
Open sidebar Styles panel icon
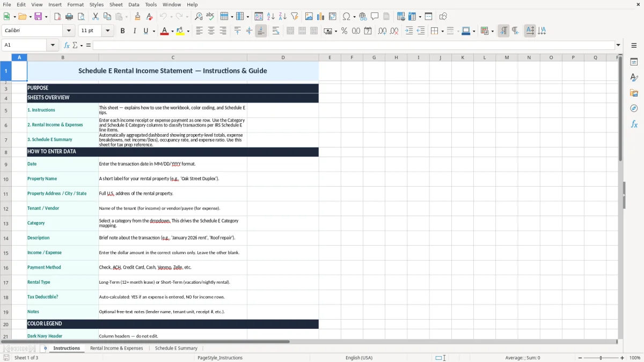coord(634,77)
